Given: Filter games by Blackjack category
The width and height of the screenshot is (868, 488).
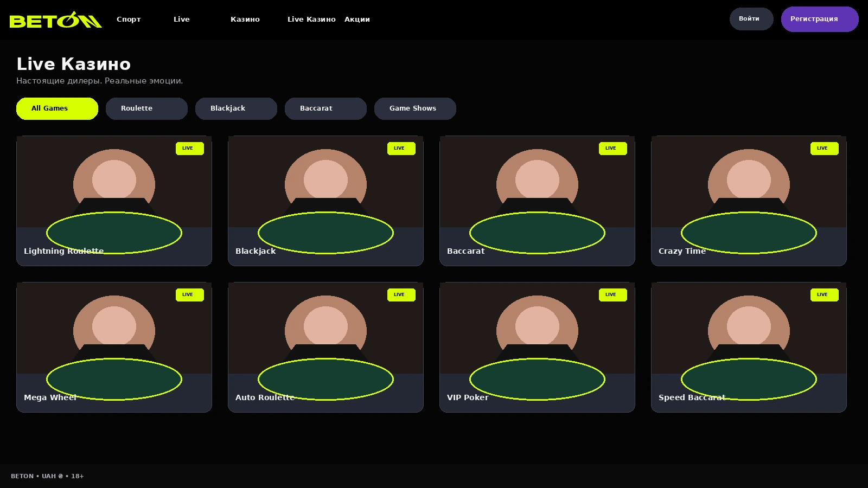Looking at the screenshot, I should (236, 108).
